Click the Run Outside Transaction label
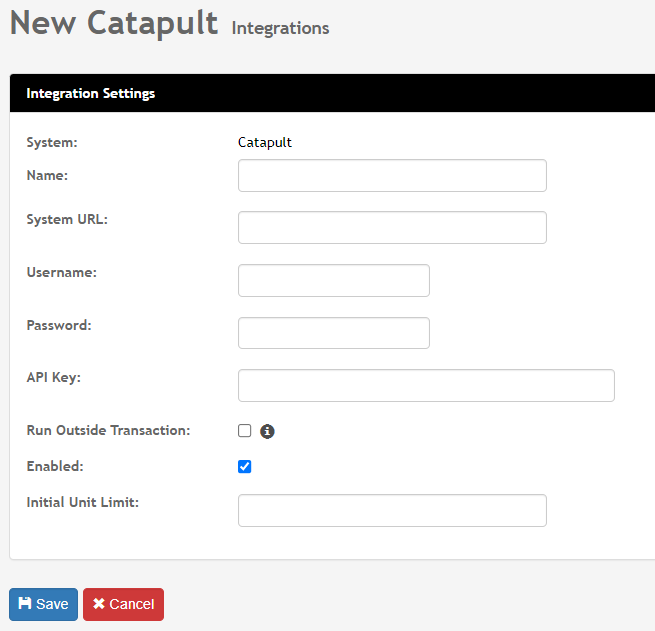Viewport: 655px width, 631px height. pyautogui.click(x=108, y=430)
